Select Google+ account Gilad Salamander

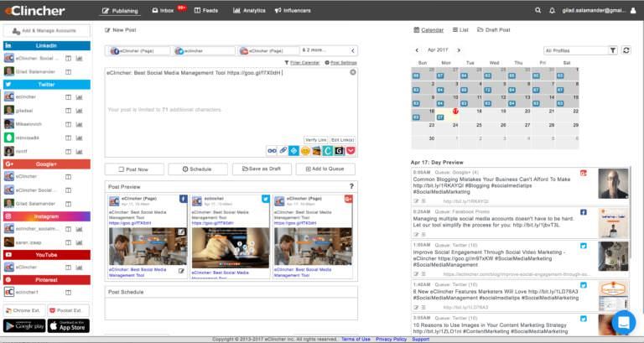(35, 204)
